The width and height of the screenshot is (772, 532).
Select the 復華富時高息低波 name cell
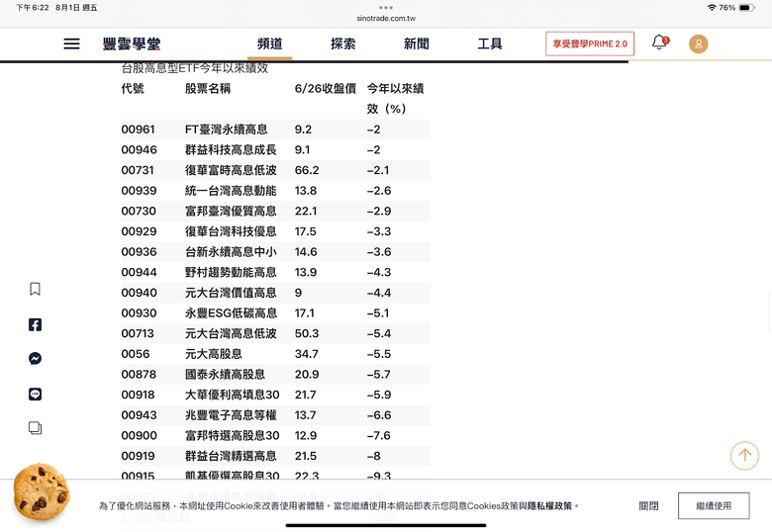[231, 170]
